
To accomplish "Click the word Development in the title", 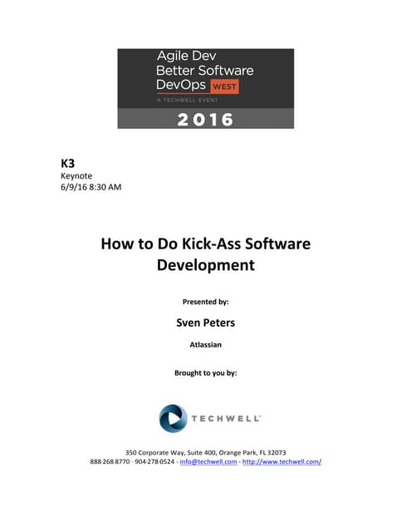I will pyautogui.click(x=206, y=265).
